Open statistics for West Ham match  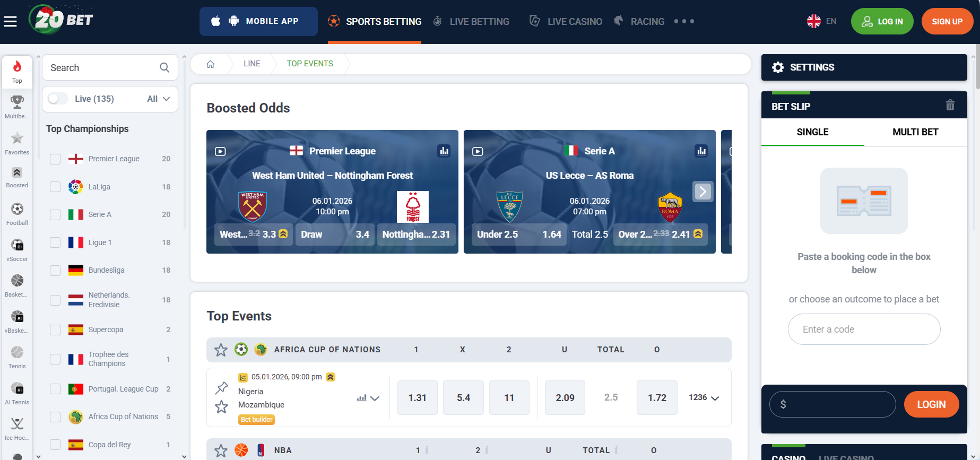tap(444, 151)
